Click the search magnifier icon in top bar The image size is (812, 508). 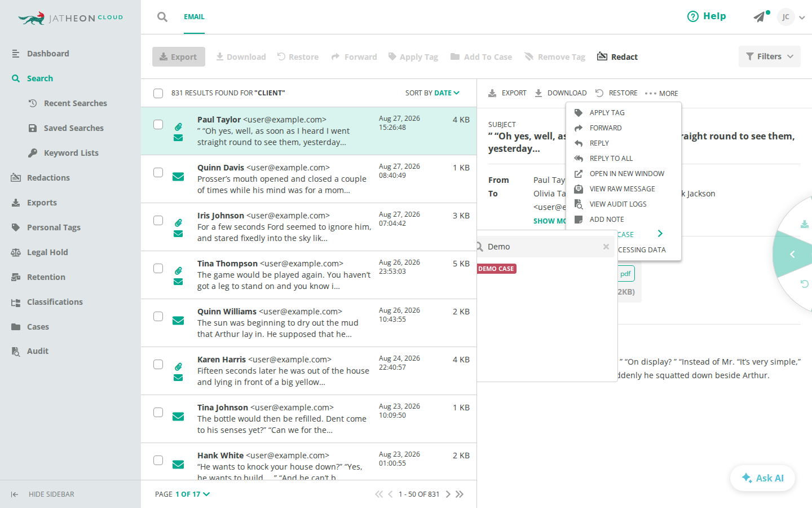tap(162, 17)
